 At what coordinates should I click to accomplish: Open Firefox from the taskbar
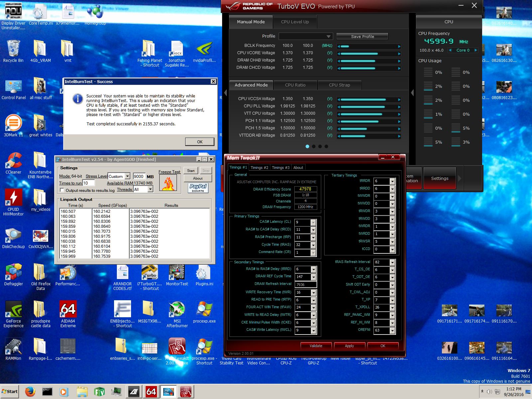(30, 392)
